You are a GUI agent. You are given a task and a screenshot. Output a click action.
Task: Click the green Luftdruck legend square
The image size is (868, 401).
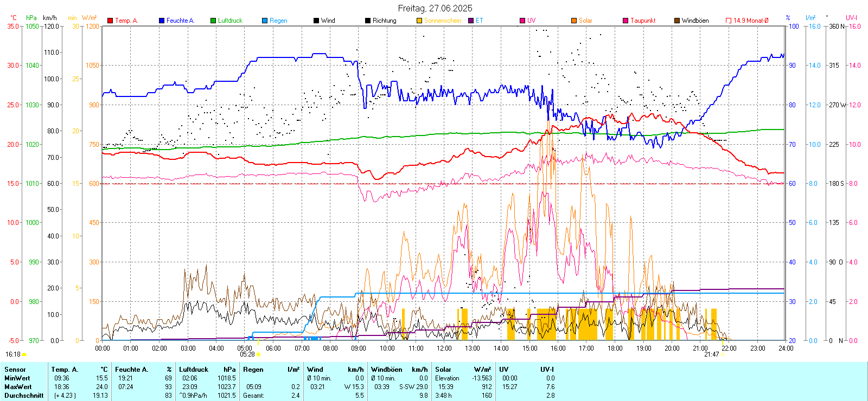point(213,21)
